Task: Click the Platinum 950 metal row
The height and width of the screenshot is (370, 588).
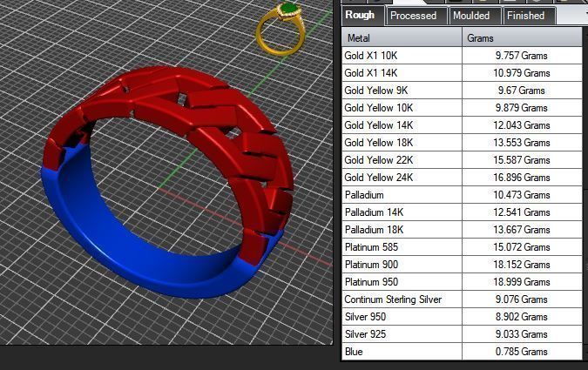Action: point(462,282)
